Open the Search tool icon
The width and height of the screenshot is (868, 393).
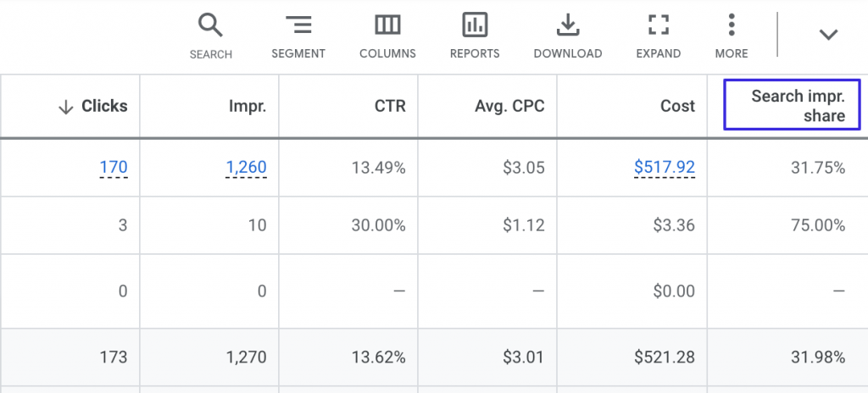pyautogui.click(x=210, y=26)
